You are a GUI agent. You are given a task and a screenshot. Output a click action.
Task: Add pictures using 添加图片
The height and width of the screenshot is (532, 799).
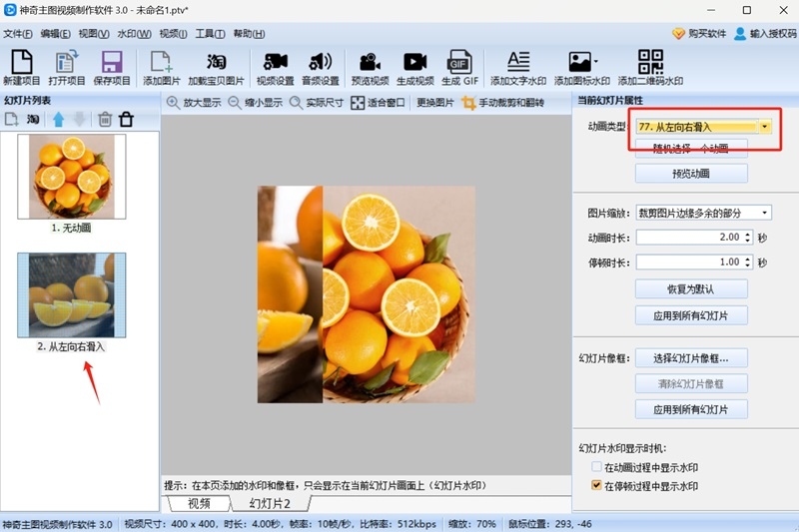162,67
